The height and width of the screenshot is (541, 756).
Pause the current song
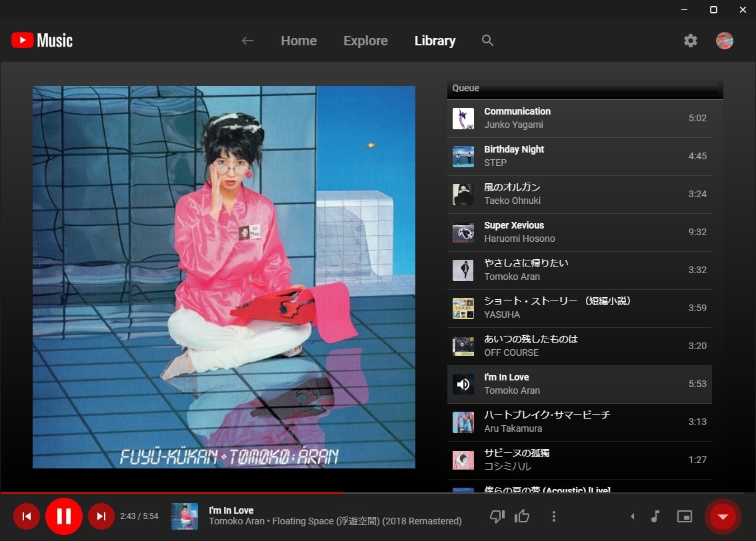pos(63,516)
